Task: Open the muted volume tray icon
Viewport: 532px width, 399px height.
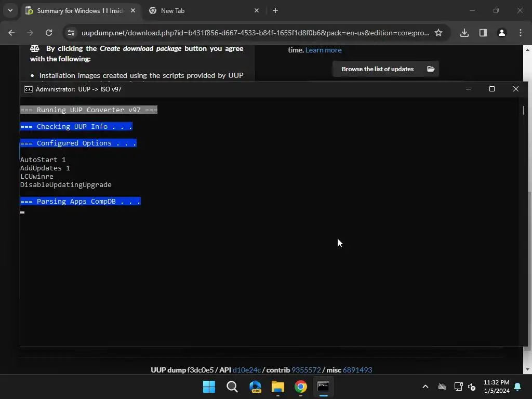Action: [x=472, y=387]
